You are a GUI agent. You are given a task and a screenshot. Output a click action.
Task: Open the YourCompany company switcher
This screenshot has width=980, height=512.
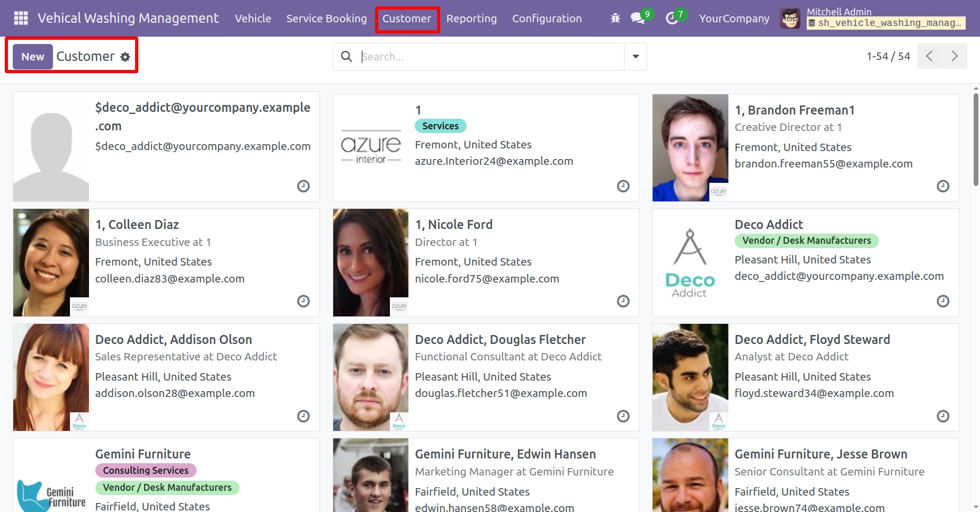pos(734,19)
